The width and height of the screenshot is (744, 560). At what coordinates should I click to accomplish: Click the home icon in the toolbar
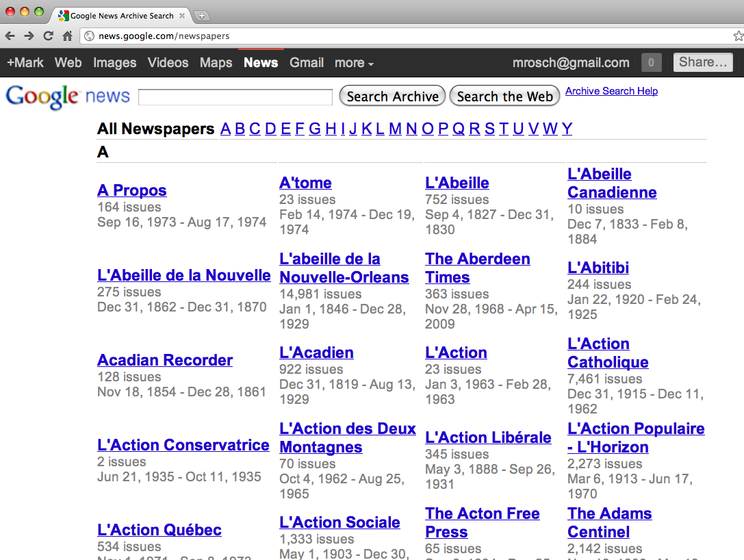pos(66,36)
